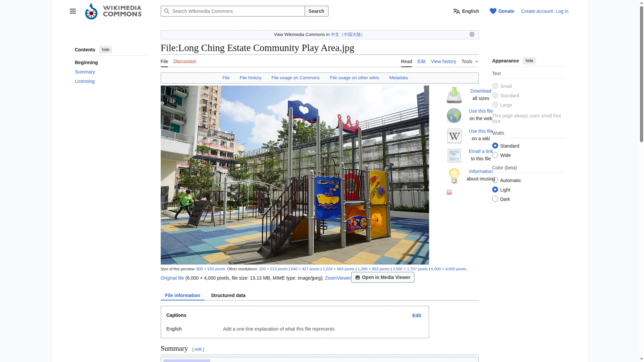Click the email envelope icon

pos(454,156)
